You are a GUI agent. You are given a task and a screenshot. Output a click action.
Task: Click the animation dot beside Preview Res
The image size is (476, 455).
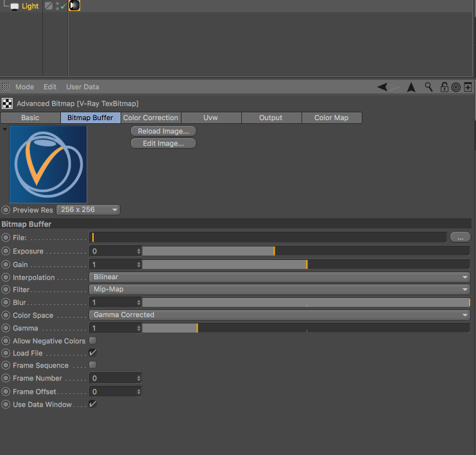click(6, 210)
